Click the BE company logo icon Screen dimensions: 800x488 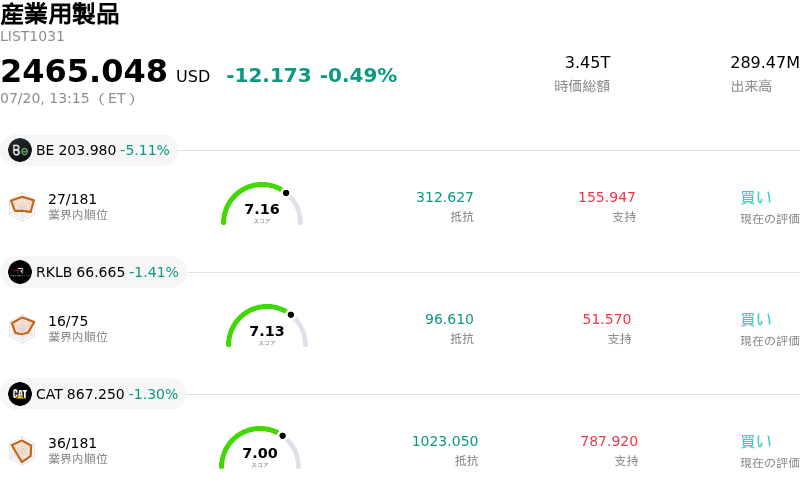20,150
